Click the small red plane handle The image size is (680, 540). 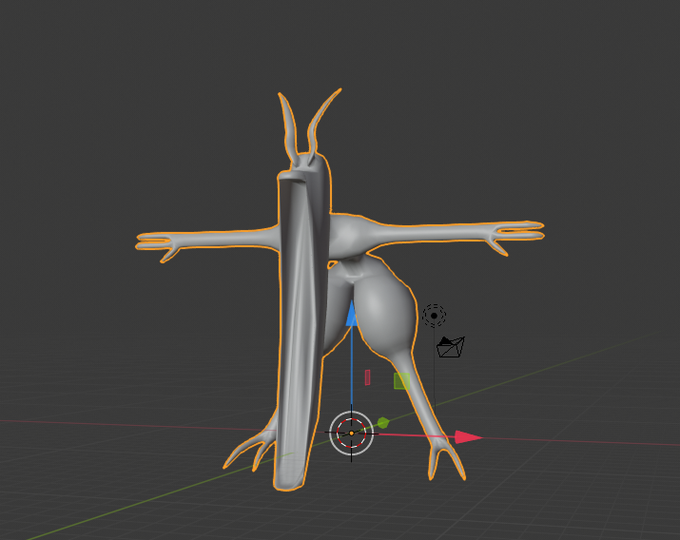pos(367,377)
